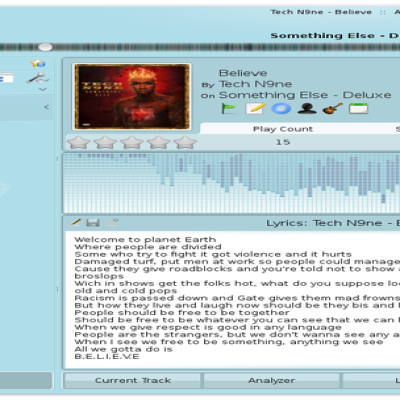400x400 pixels.
Task: Click the spectrum analyzer visualization
Action: coord(231,183)
